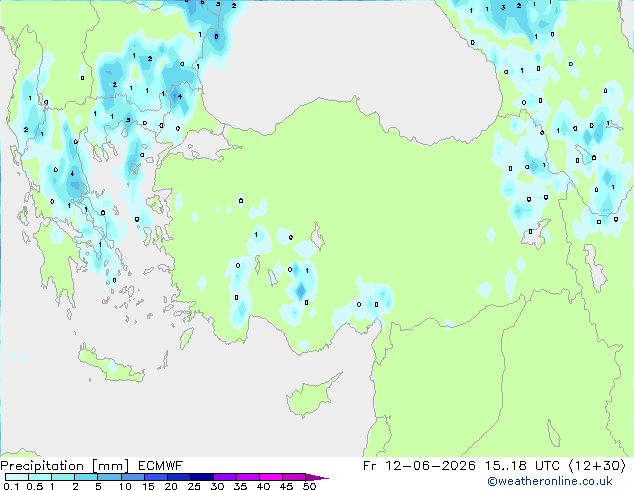Screen dimensions: 634x490
Task: Click the 15 mm blue legend swatch
Action: [x=156, y=477]
